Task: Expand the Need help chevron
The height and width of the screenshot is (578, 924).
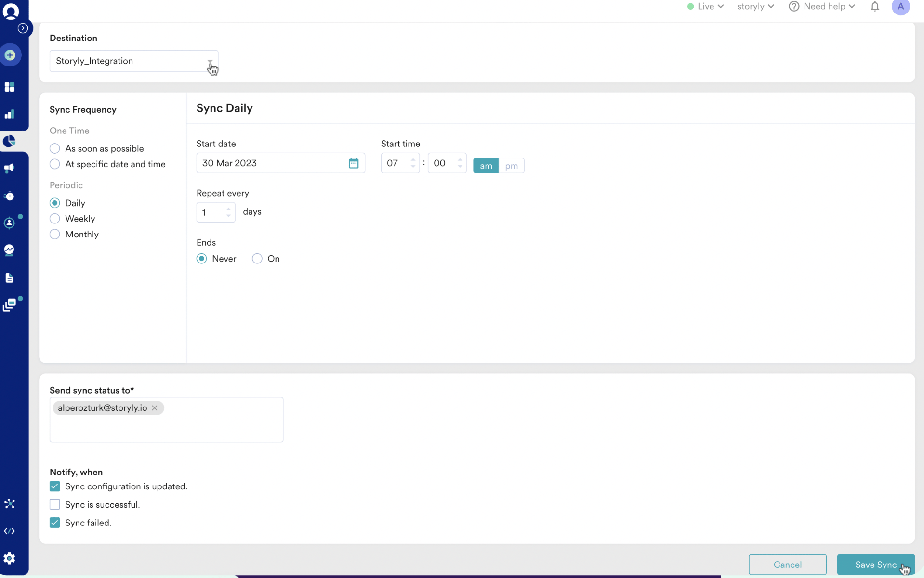Action: tap(852, 6)
